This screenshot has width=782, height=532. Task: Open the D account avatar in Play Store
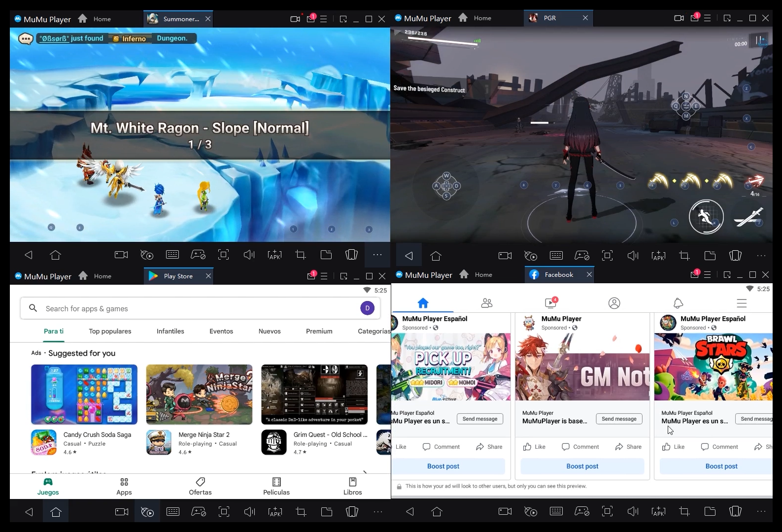[368, 308]
